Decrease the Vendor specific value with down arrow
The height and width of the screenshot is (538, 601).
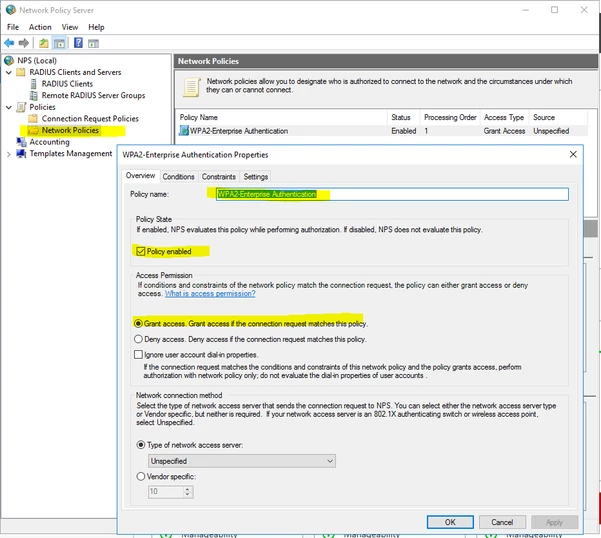[187, 494]
